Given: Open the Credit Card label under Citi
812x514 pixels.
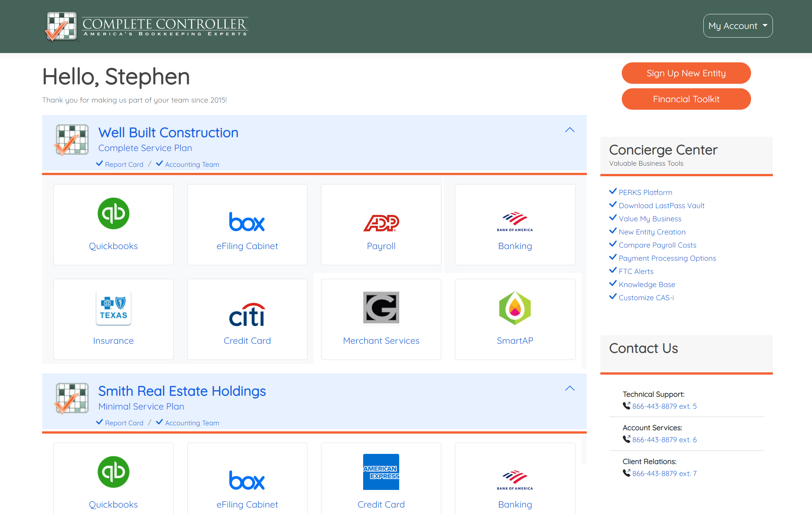Looking at the screenshot, I should [247, 341].
